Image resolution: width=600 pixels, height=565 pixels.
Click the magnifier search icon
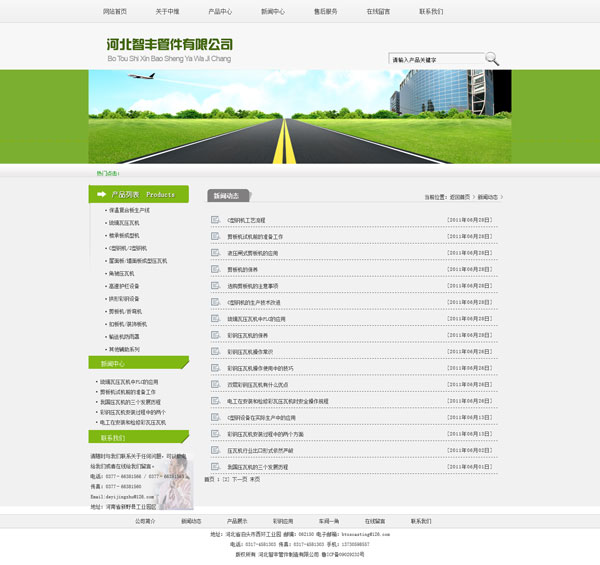coord(492,59)
